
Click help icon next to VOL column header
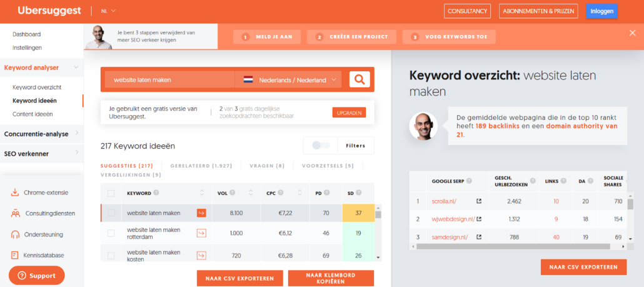click(232, 193)
